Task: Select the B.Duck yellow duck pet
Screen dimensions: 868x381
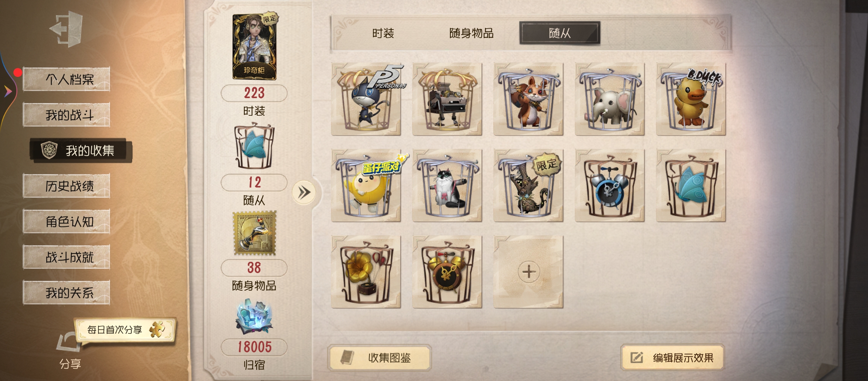Action: click(691, 99)
